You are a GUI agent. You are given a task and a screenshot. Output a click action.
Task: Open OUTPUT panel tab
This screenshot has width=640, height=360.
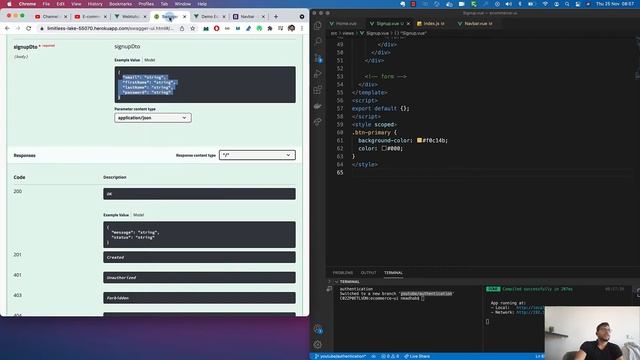[x=368, y=273]
